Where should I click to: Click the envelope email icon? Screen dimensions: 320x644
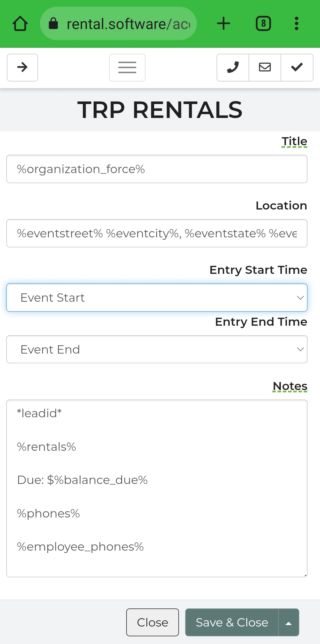pos(265,68)
